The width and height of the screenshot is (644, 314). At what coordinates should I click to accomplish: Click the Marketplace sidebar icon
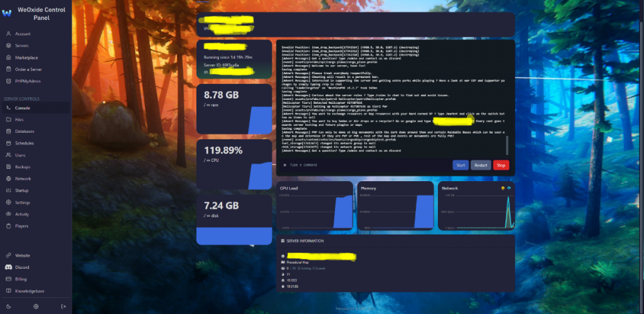tap(8, 57)
